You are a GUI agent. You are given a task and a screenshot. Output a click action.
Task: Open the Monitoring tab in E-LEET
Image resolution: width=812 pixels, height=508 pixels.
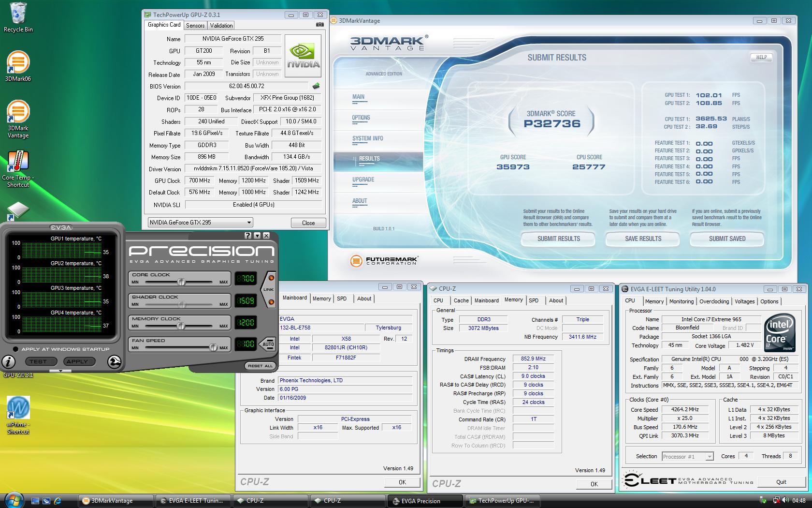click(x=681, y=301)
